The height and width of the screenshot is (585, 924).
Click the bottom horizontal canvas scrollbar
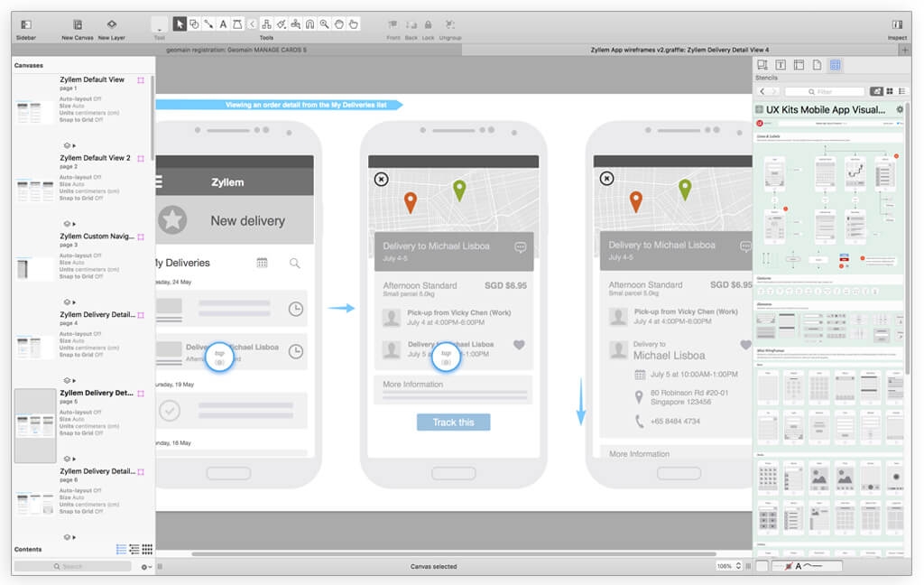(454, 554)
